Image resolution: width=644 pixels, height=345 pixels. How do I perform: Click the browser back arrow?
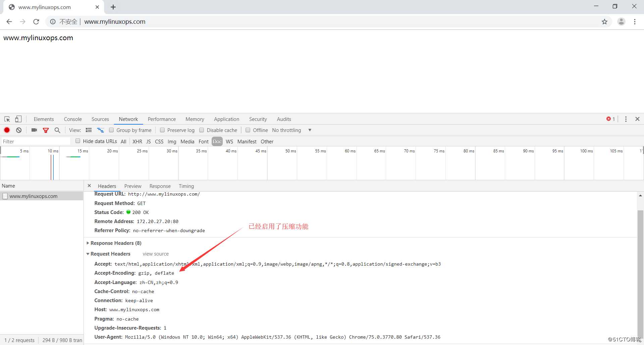click(x=9, y=22)
